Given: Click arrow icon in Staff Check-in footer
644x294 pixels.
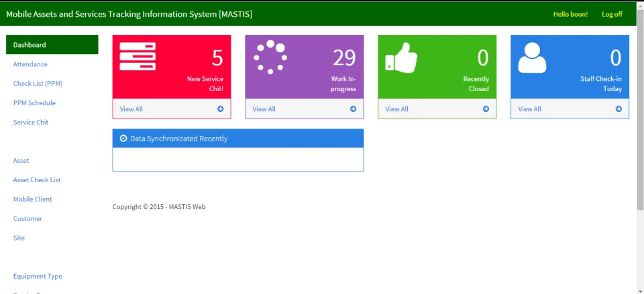Looking at the screenshot, I should click(x=619, y=109).
